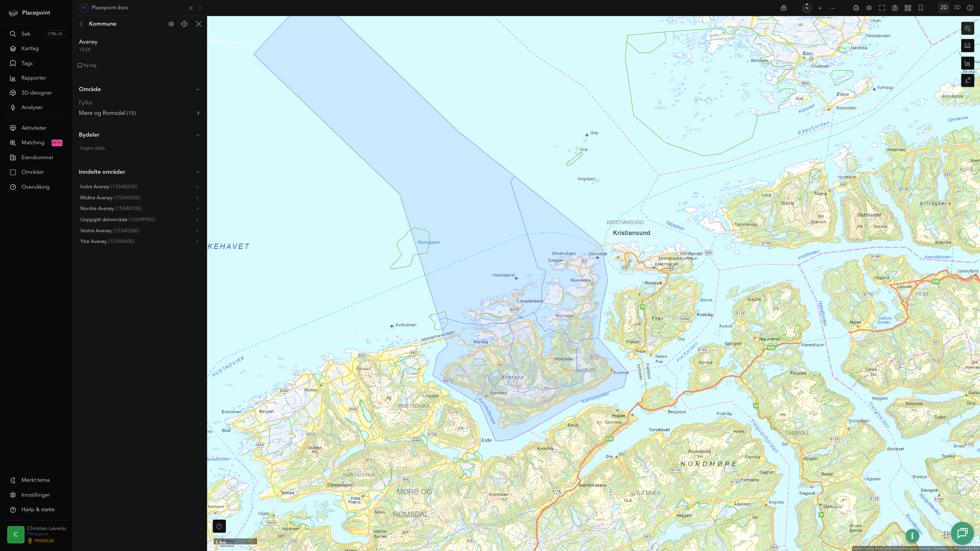Collapse the Bydeler section
This screenshot has width=980, height=551.
(x=198, y=135)
